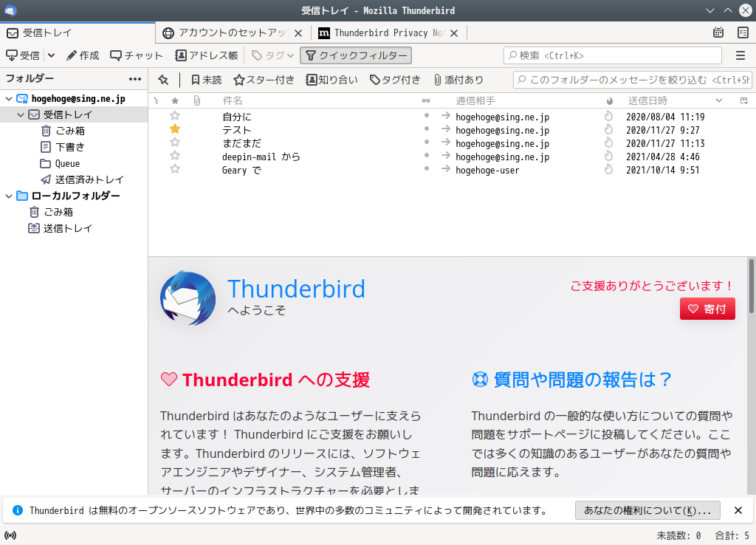Sort by junk status column header
The image size is (756, 545).
pyautogui.click(x=609, y=100)
